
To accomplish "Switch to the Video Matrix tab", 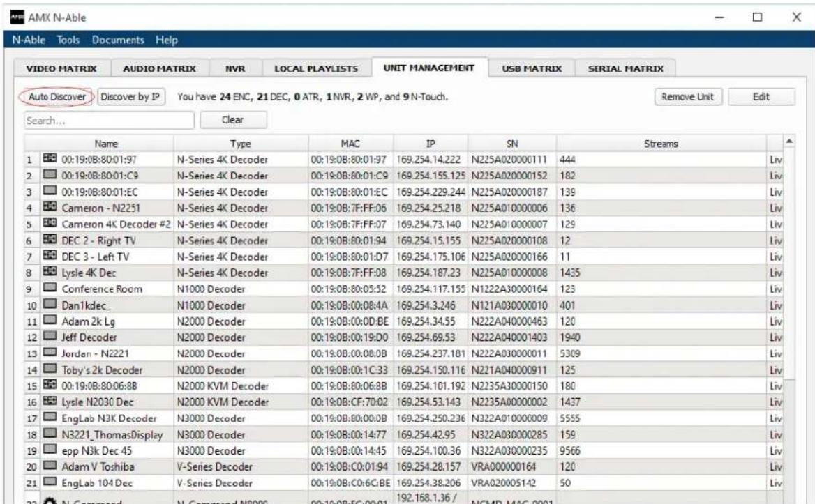I will tap(61, 68).
